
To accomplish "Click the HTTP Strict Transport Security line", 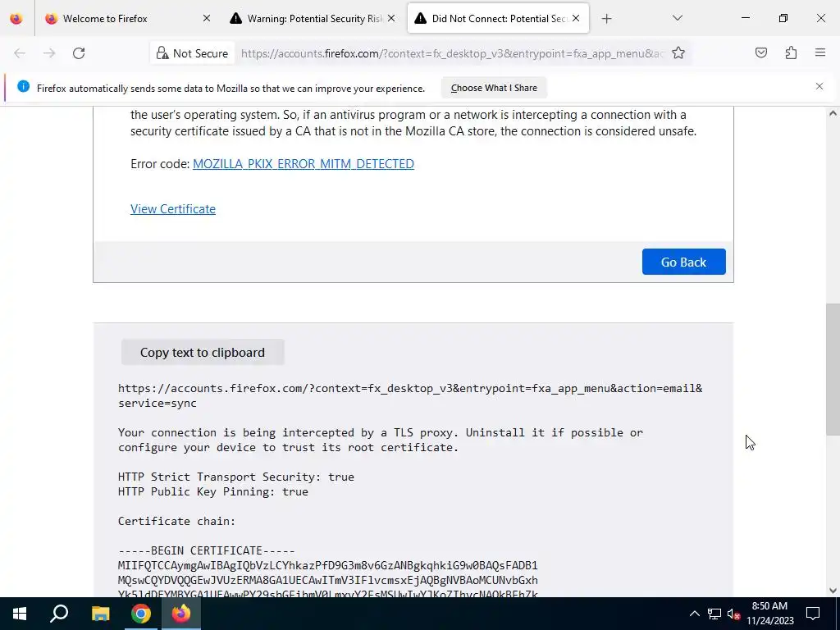I will tap(235, 477).
